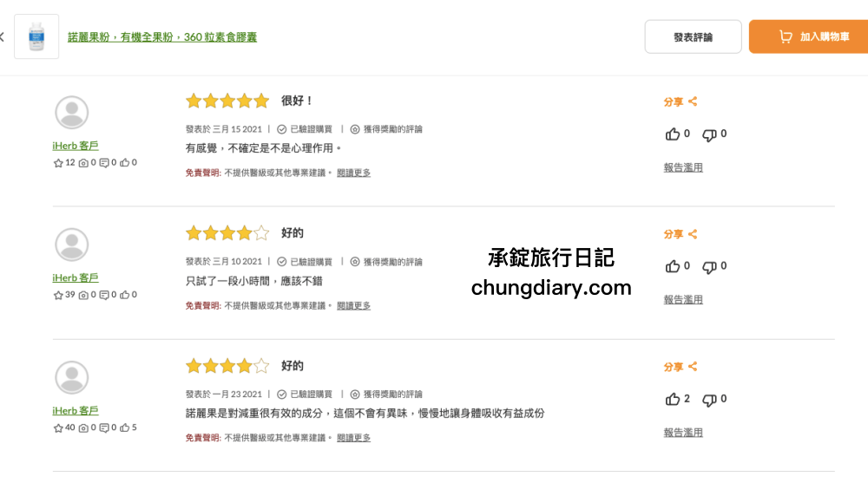Report abuse on the March 15 review

click(683, 167)
